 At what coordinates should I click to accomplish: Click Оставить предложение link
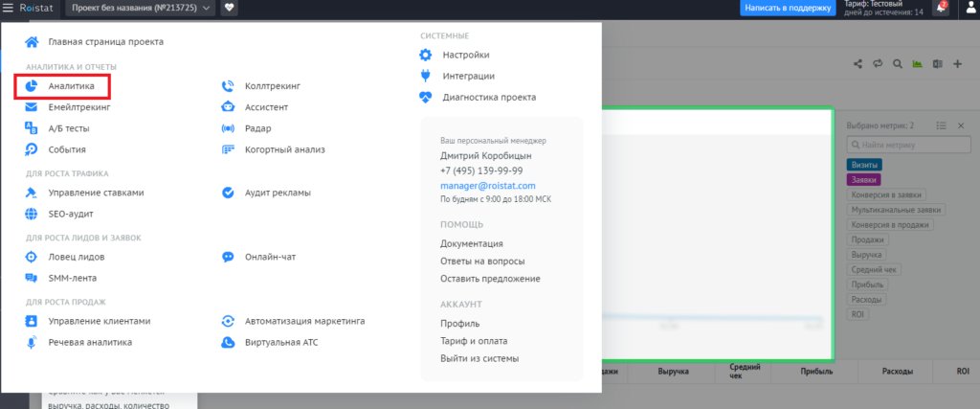point(490,279)
